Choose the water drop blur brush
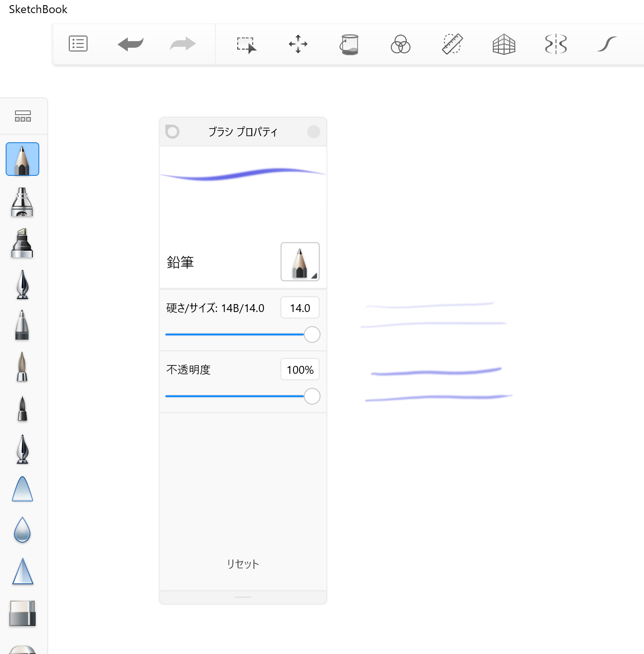The width and height of the screenshot is (644, 654). 22,530
